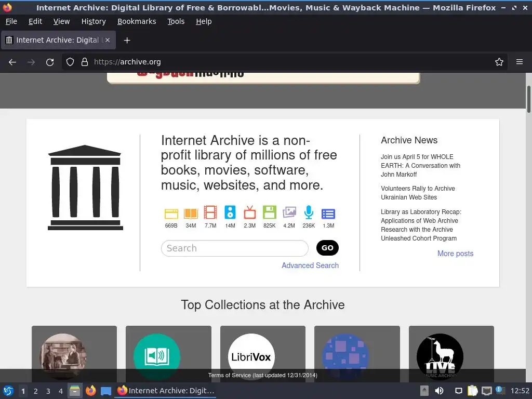
Task: Click the page vertical scrollbar thumb
Action: coord(528,99)
